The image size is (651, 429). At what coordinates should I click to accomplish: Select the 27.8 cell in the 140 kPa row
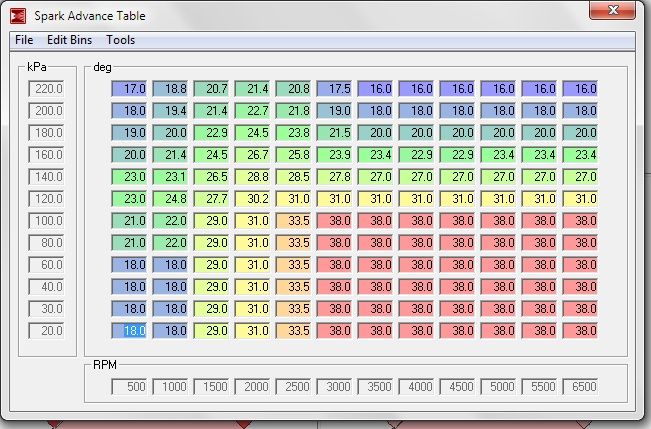coord(334,176)
